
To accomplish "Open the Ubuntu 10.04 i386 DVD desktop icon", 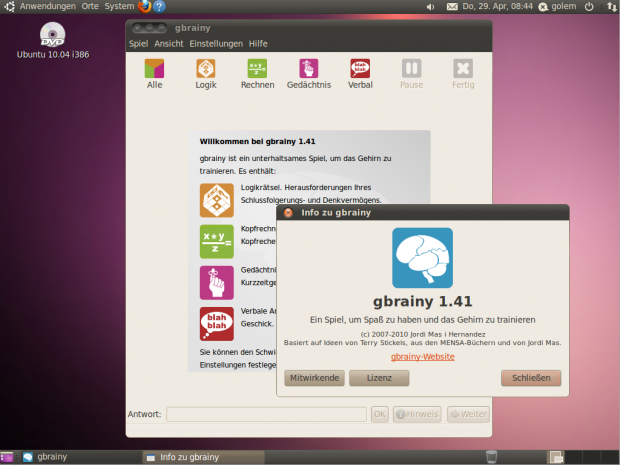I will pos(53,40).
